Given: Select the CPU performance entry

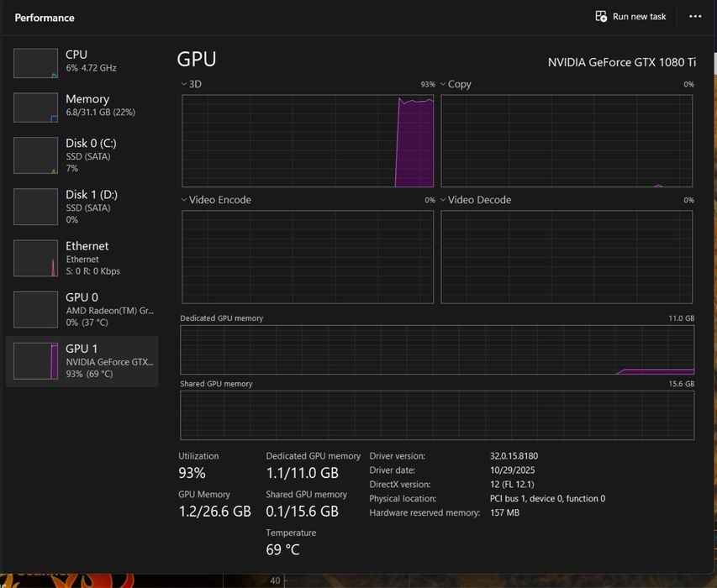Looking at the screenshot, I should pos(82,63).
